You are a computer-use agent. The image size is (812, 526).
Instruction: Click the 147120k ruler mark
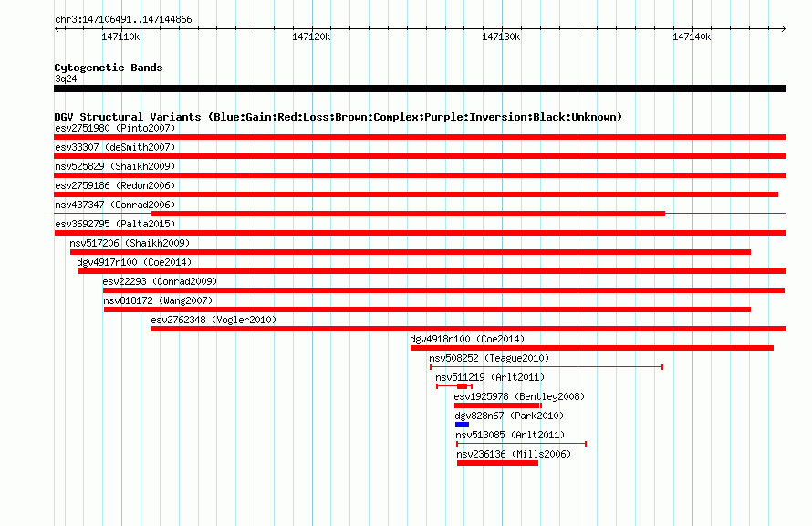click(311, 37)
